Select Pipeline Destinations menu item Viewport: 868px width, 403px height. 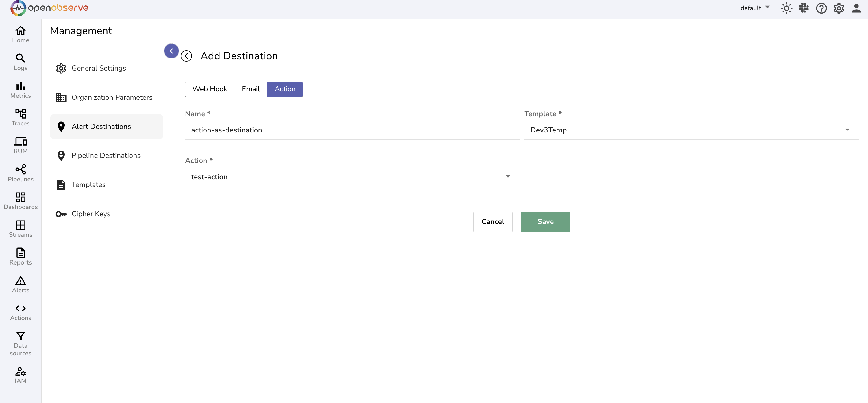pos(106,155)
